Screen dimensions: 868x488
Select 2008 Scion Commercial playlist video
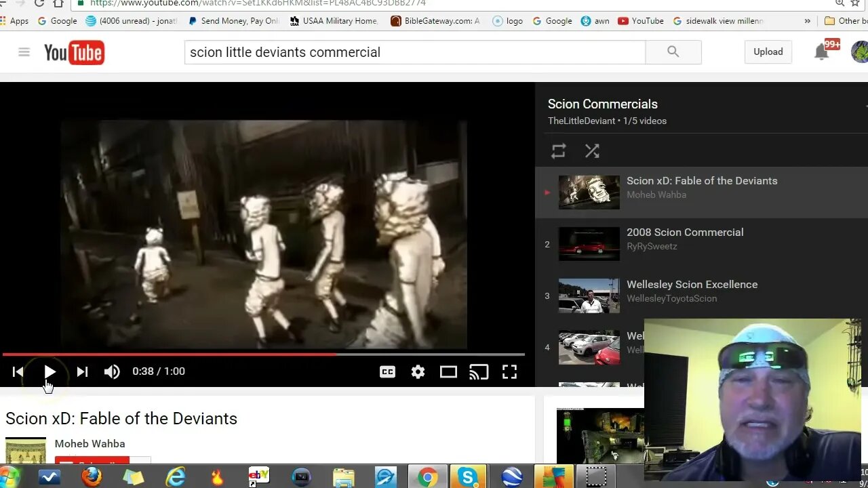tap(701, 244)
